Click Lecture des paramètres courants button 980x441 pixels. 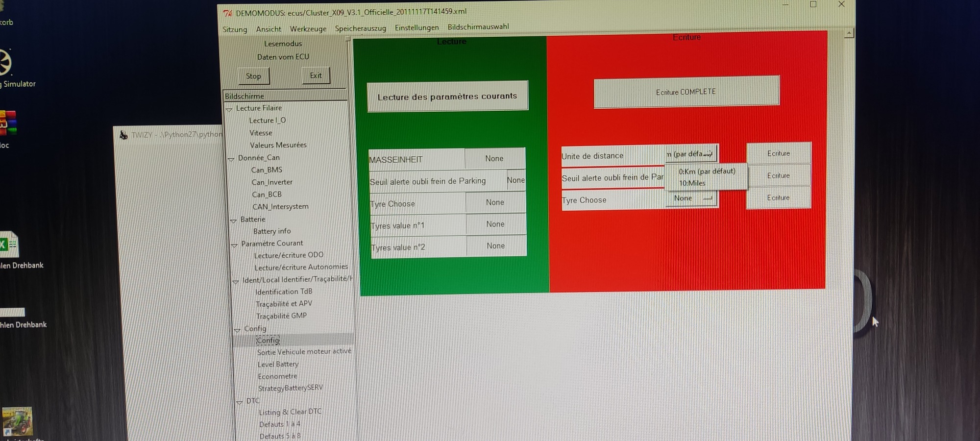coord(447,97)
